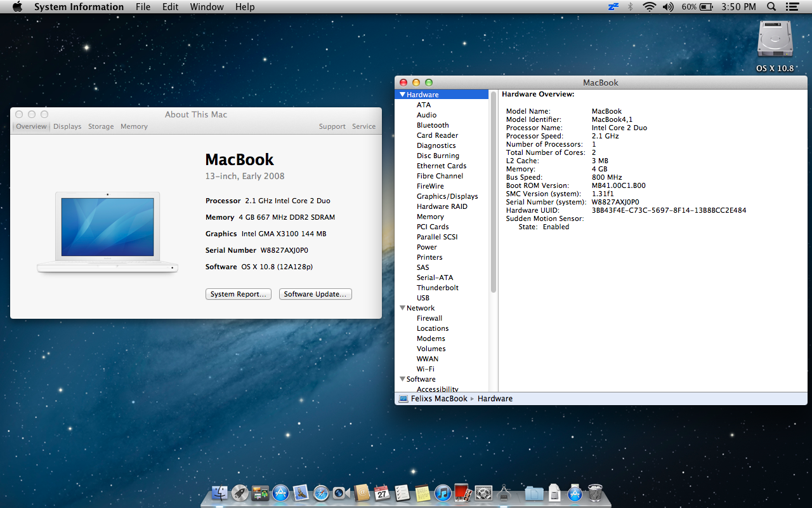Open Calendar icon showing 27
The width and height of the screenshot is (812, 508).
tap(382, 493)
